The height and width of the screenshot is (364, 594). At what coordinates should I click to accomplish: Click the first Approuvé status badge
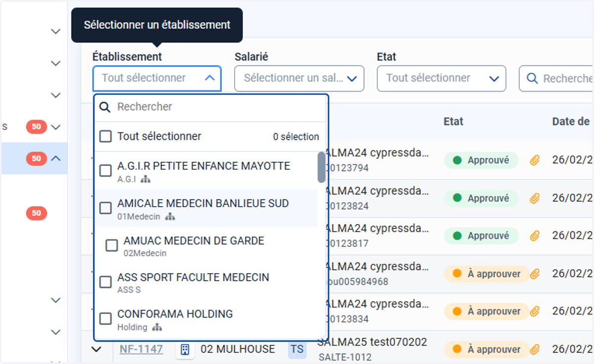point(481,160)
